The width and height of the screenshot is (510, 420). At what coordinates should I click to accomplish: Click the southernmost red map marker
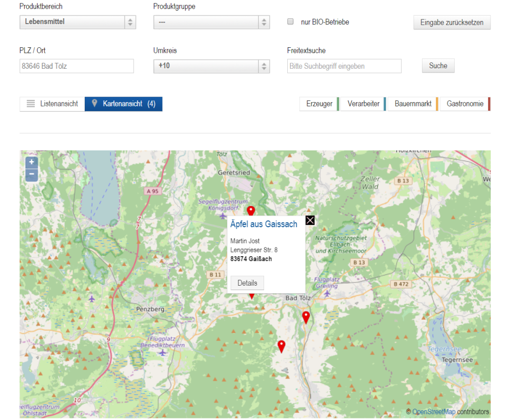(x=281, y=346)
